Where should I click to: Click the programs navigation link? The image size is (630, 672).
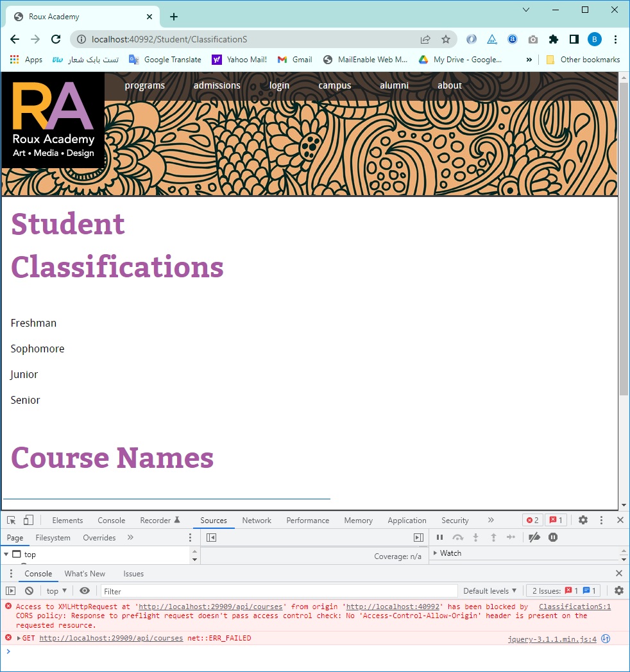[x=144, y=85]
